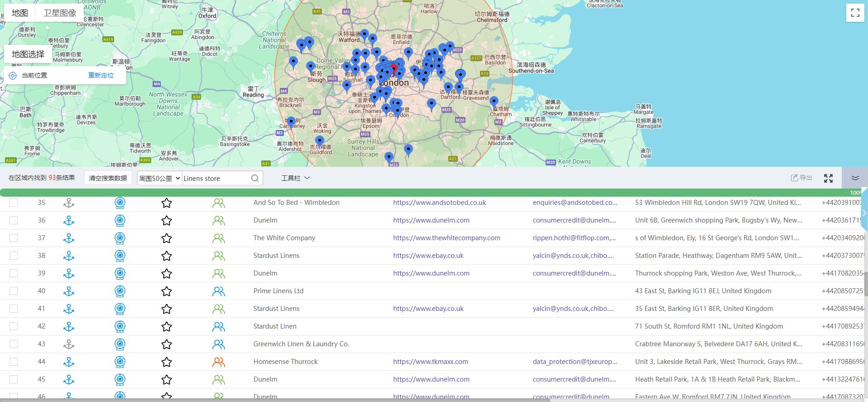
Task: Click map pin near Chatham
Action: (x=494, y=102)
